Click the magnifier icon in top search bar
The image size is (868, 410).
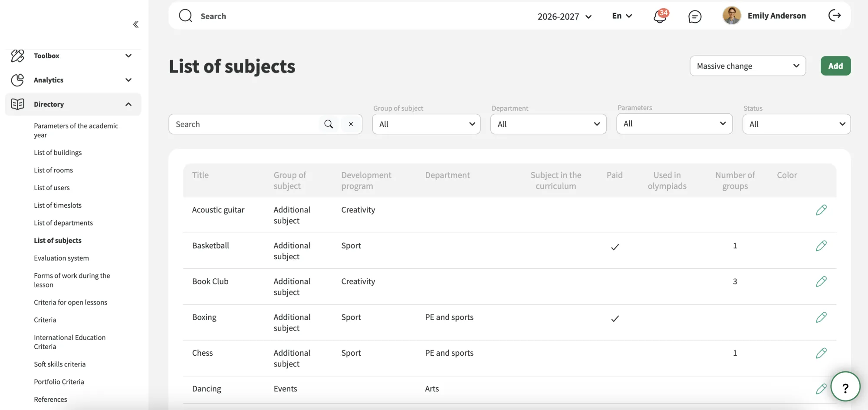(x=185, y=16)
